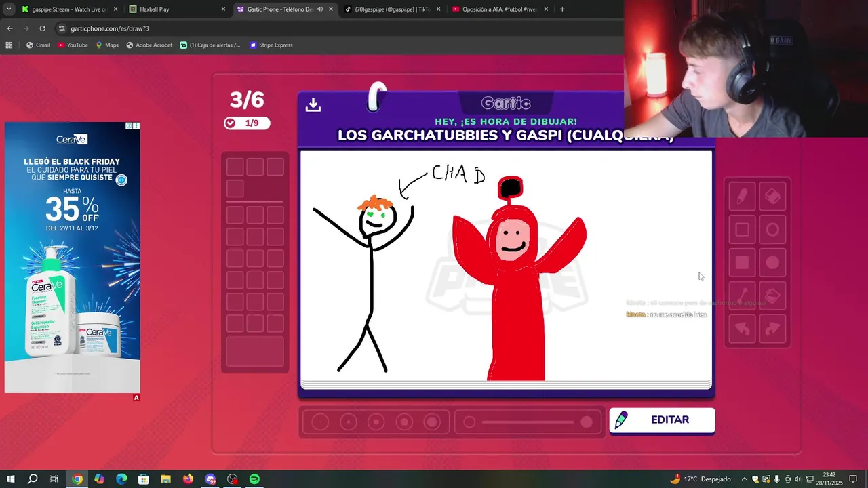
Task: Pick the middle brush size
Action: 376,422
